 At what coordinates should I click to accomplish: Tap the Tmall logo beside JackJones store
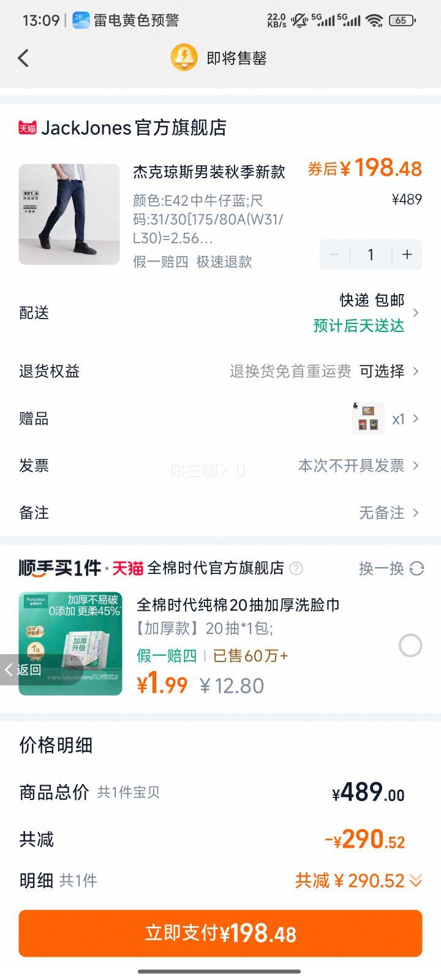pos(28,127)
